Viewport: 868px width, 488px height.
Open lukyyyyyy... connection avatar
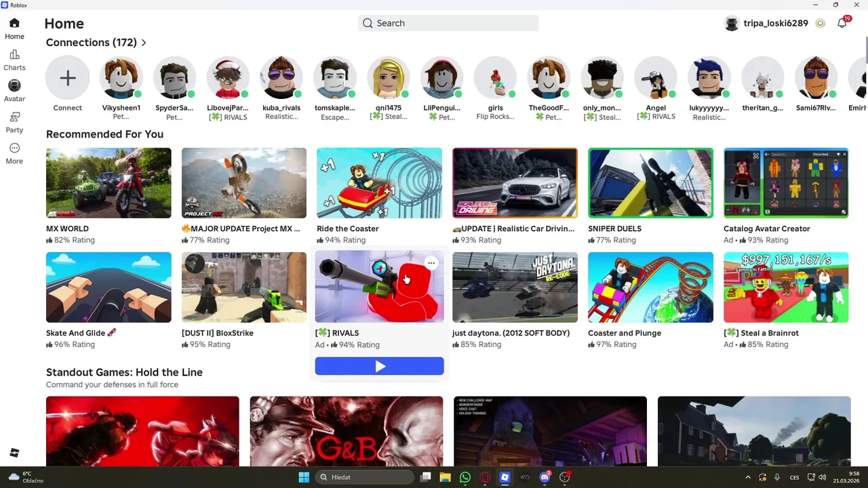tap(709, 78)
